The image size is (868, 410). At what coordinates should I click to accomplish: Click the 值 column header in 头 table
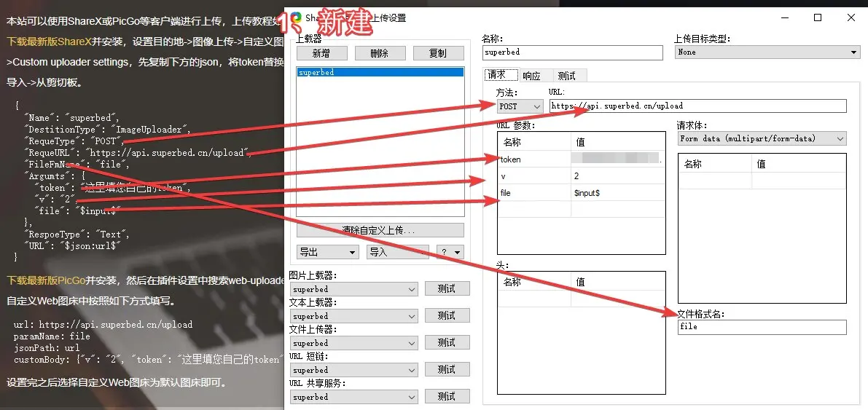tap(618, 282)
